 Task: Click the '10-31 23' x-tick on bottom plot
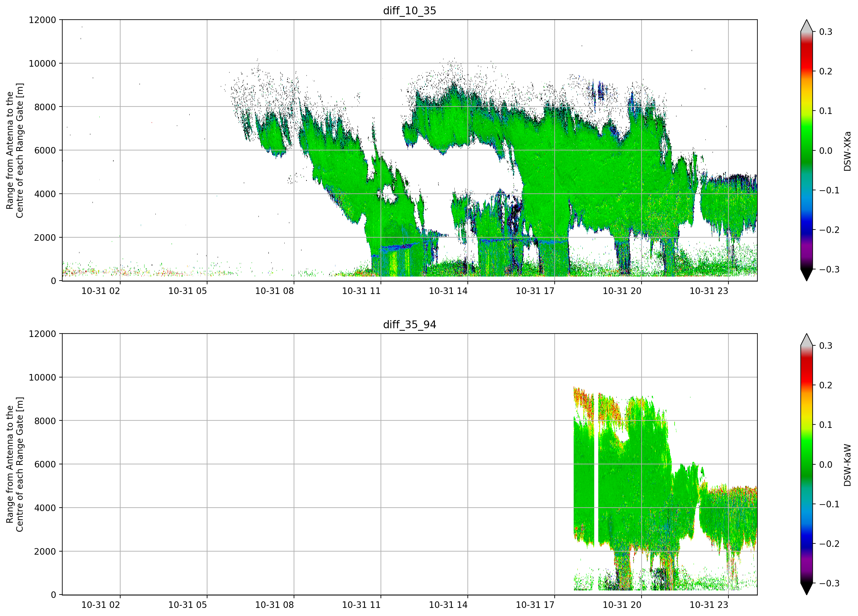(x=709, y=605)
